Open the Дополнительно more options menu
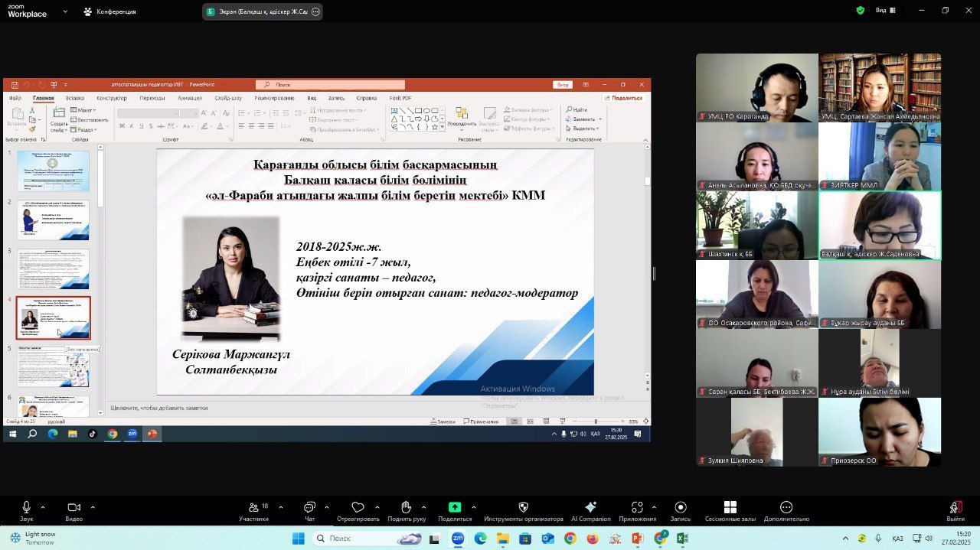The width and height of the screenshot is (980, 550). [x=786, y=507]
